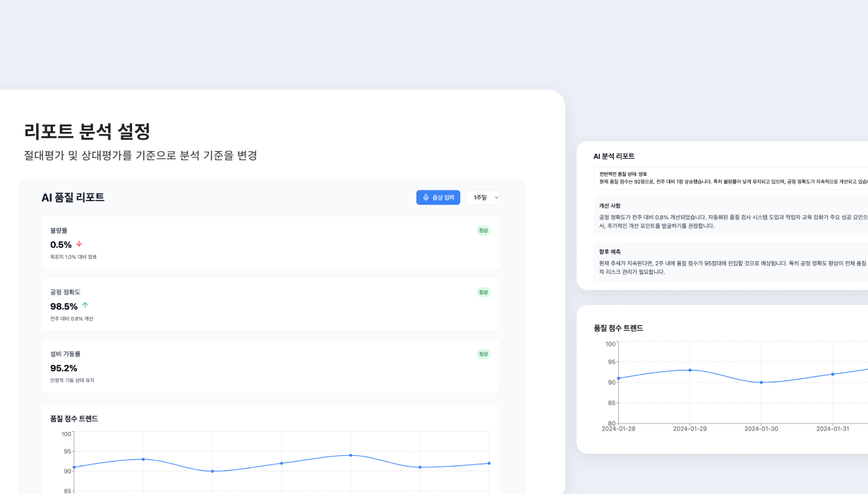Select the 정상 badge on 공정 정확도 card
The image size is (868, 494).
(x=483, y=291)
